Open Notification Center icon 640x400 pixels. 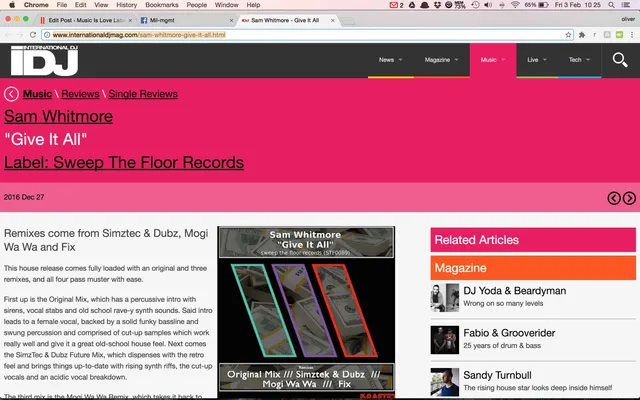coord(625,5)
